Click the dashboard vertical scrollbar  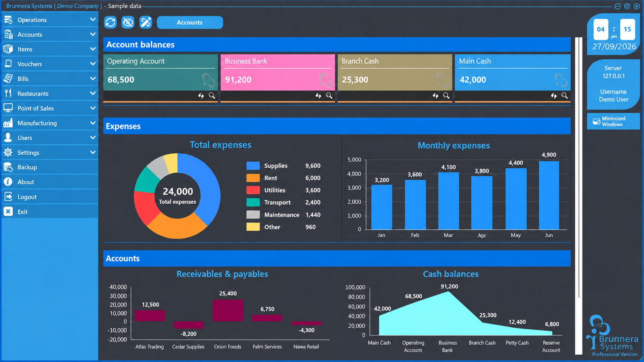click(579, 196)
